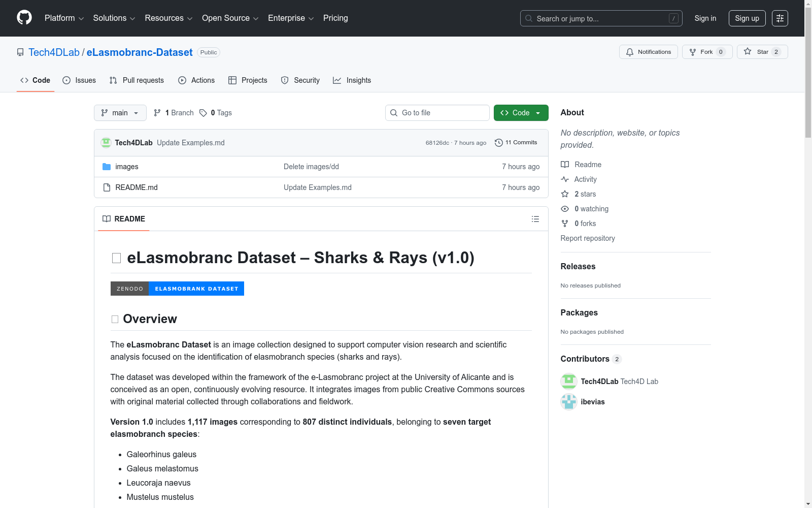
Task: Click Report repository
Action: [x=588, y=238]
